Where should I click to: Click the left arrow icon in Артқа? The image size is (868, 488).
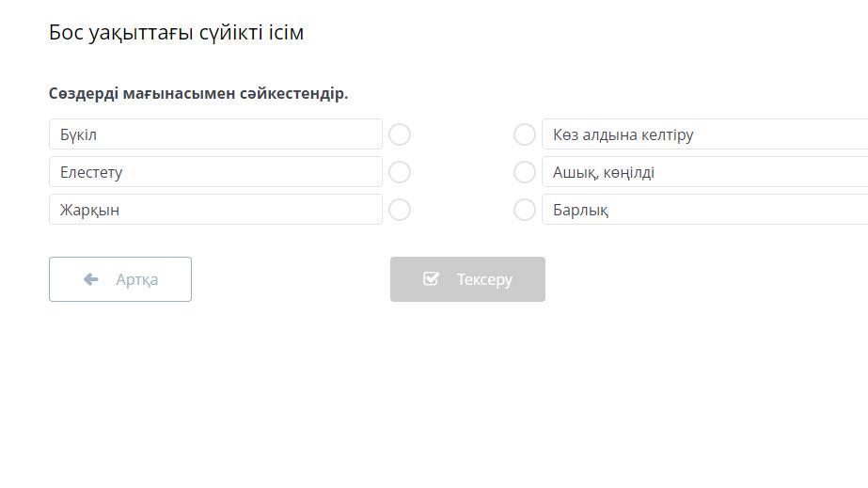coord(91,279)
